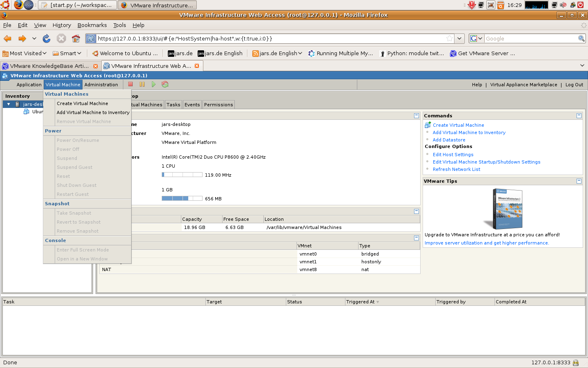Collapse the Datastores section
Image resolution: width=588 pixels, height=368 pixels.
(416, 211)
